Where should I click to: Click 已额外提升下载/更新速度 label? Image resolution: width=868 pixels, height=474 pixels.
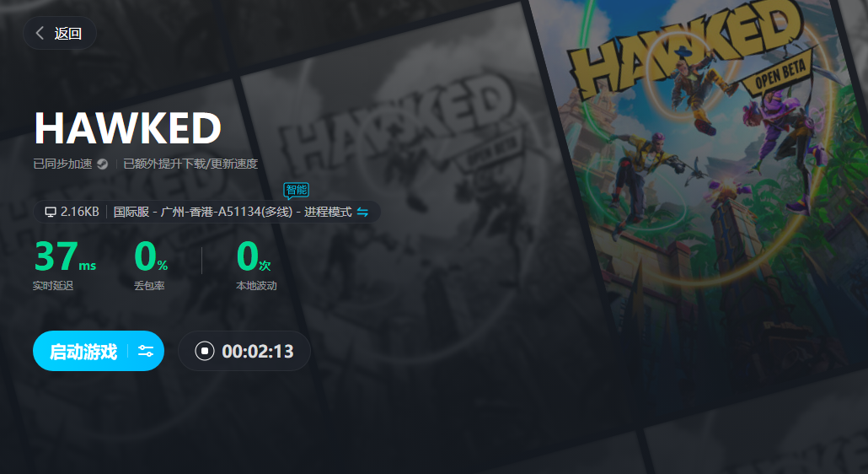coord(190,164)
